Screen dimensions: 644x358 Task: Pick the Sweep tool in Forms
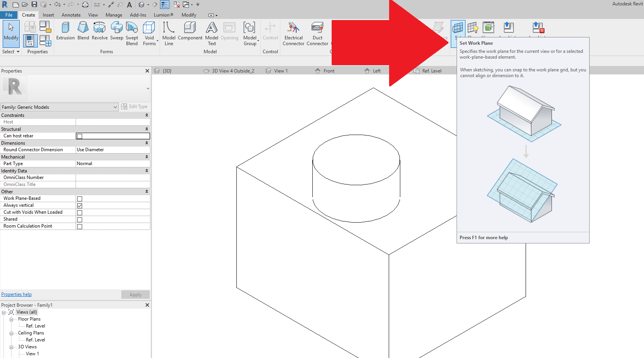(x=116, y=31)
